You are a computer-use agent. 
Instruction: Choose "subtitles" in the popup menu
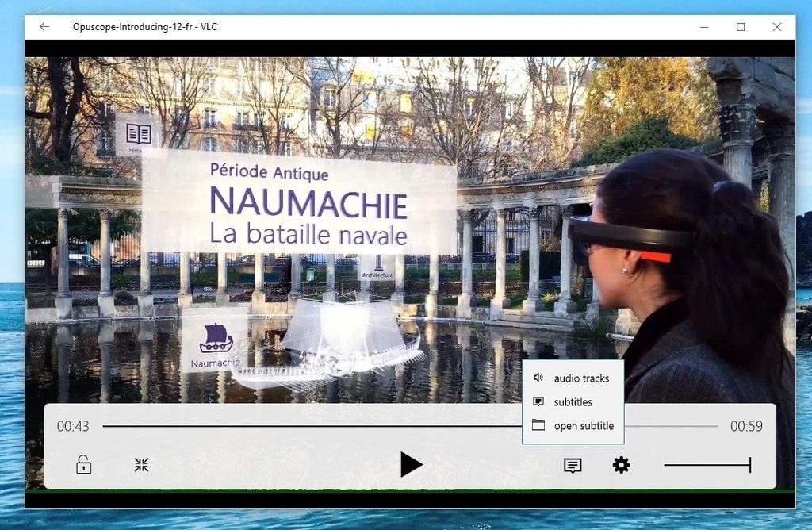[573, 402]
